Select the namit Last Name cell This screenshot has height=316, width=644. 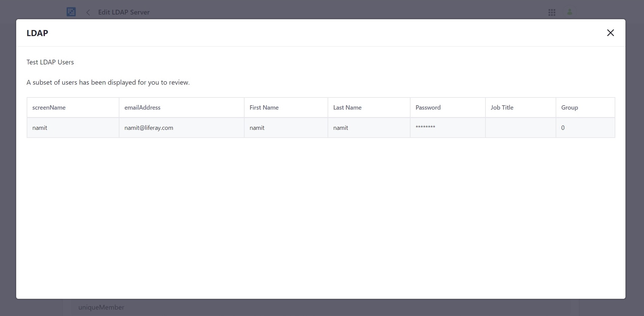tap(369, 127)
